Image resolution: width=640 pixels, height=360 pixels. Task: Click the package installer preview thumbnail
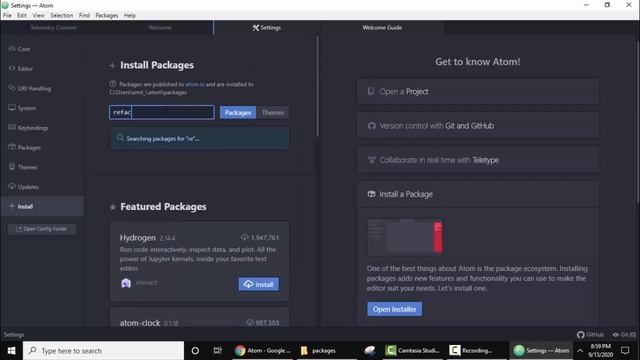click(405, 237)
